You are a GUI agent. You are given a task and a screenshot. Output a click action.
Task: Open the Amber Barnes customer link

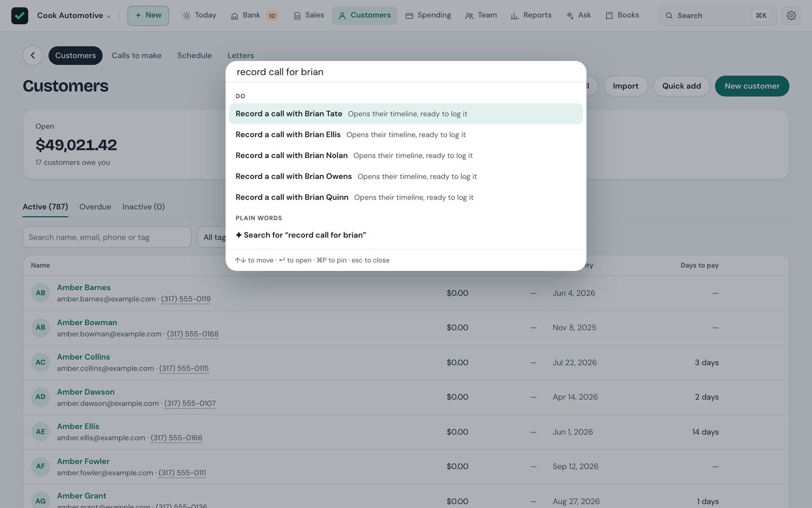click(84, 288)
